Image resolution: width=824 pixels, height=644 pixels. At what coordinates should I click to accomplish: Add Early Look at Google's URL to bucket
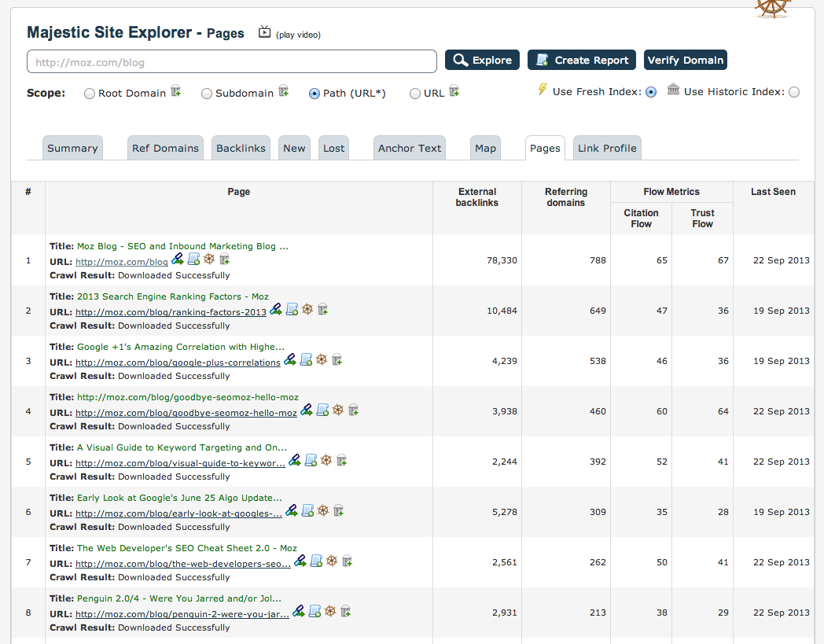[x=338, y=511]
